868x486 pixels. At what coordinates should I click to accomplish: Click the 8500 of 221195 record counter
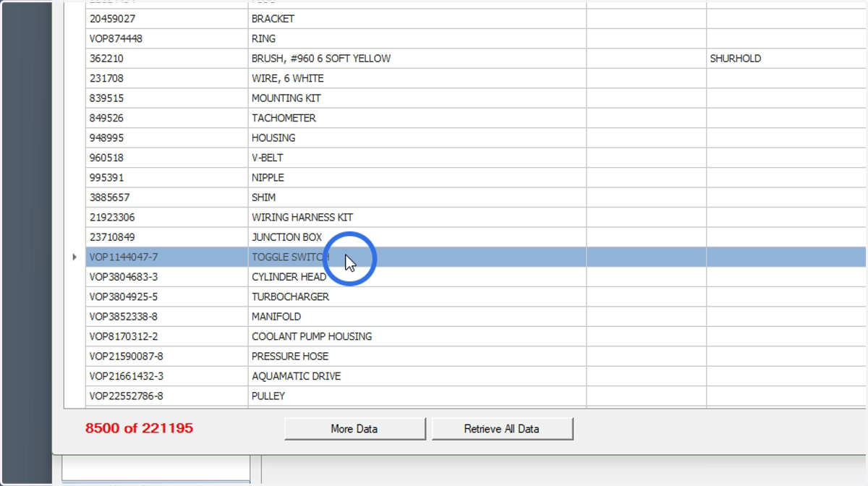click(139, 428)
